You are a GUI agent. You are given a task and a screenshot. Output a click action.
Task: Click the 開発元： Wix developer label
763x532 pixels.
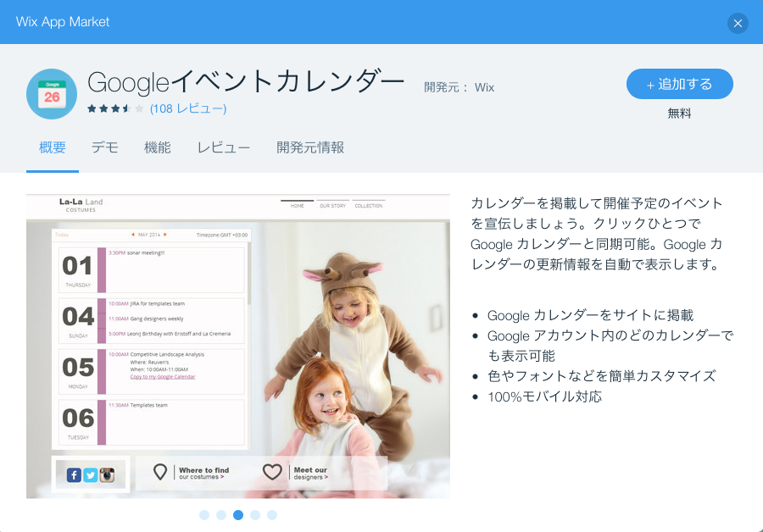(459, 87)
